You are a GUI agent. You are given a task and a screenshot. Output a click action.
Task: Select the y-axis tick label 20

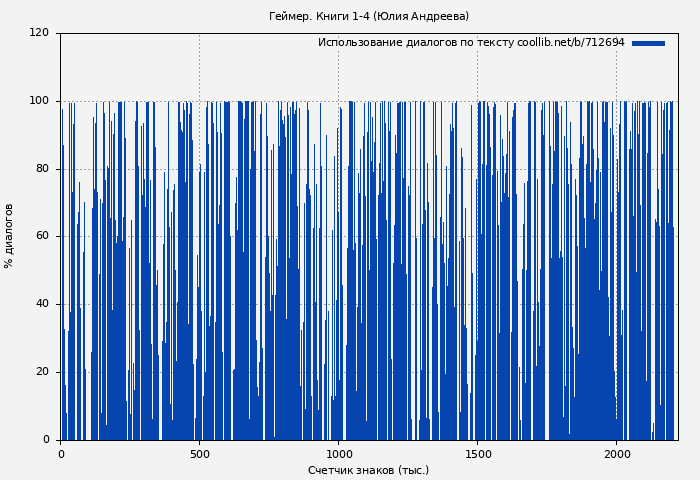point(42,372)
